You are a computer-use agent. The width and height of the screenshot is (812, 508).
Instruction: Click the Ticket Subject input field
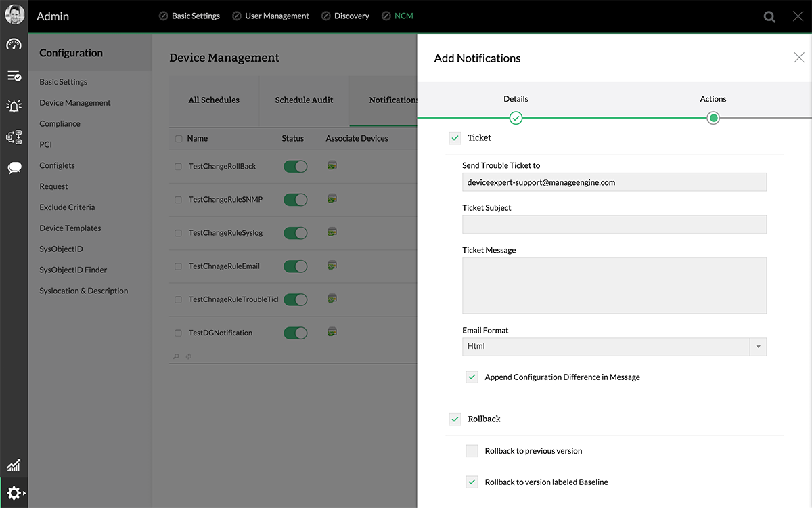click(614, 225)
